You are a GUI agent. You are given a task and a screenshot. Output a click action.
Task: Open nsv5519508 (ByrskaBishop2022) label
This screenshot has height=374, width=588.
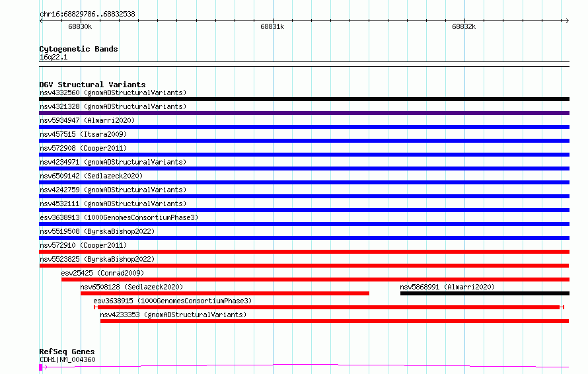[x=97, y=231]
